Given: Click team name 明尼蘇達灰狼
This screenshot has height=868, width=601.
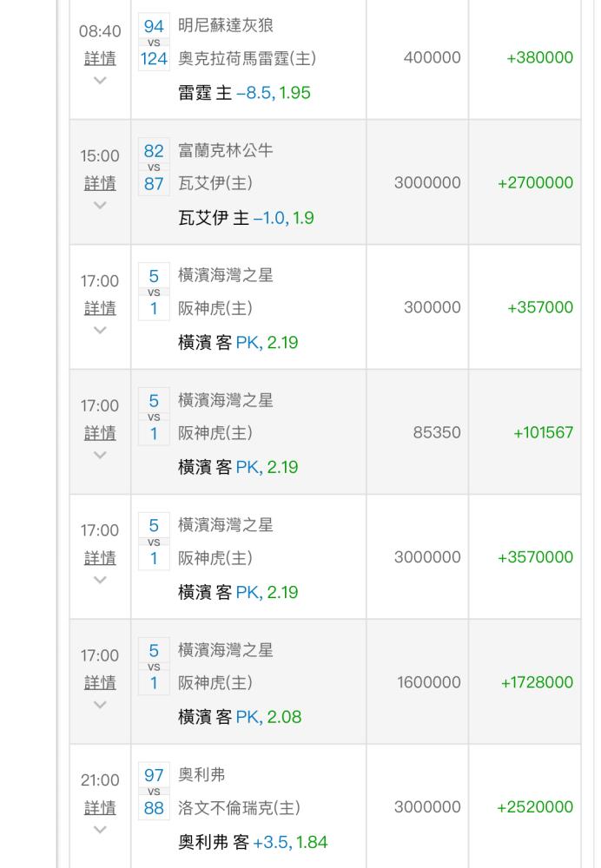Looking at the screenshot, I should tap(226, 25).
